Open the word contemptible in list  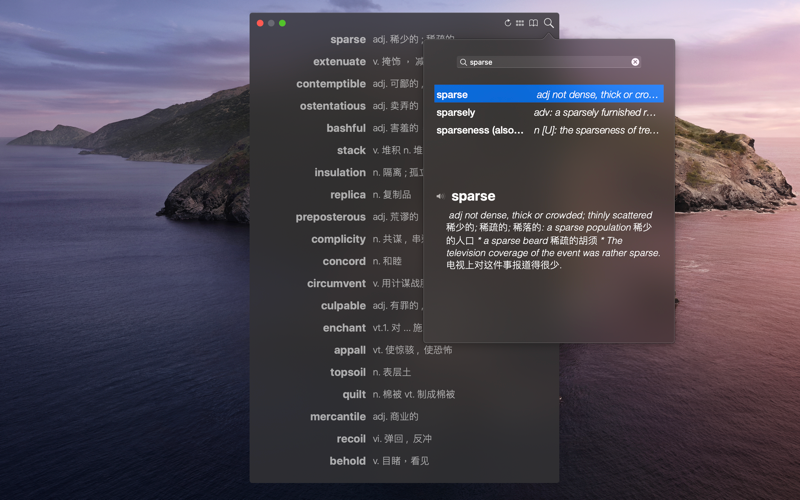coord(331,84)
